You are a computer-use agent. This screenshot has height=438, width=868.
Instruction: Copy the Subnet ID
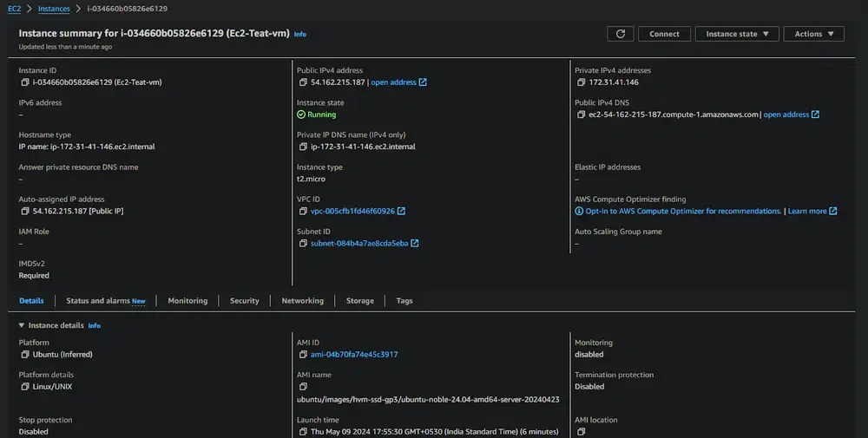303,244
